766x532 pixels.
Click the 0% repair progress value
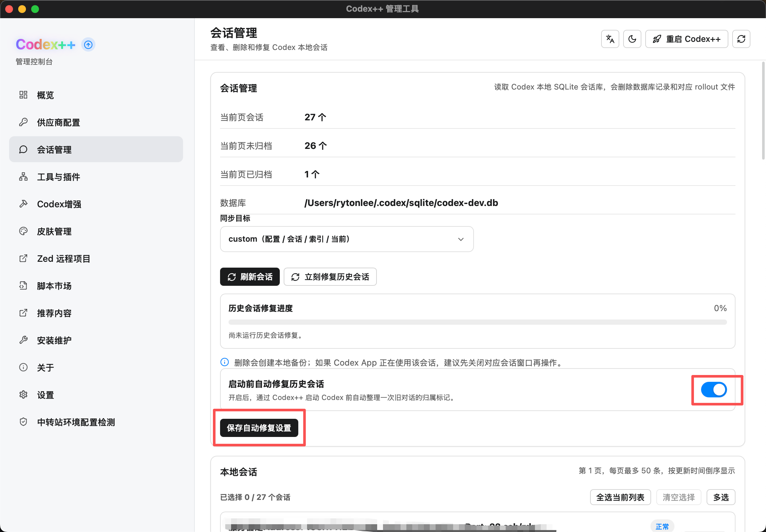(720, 308)
